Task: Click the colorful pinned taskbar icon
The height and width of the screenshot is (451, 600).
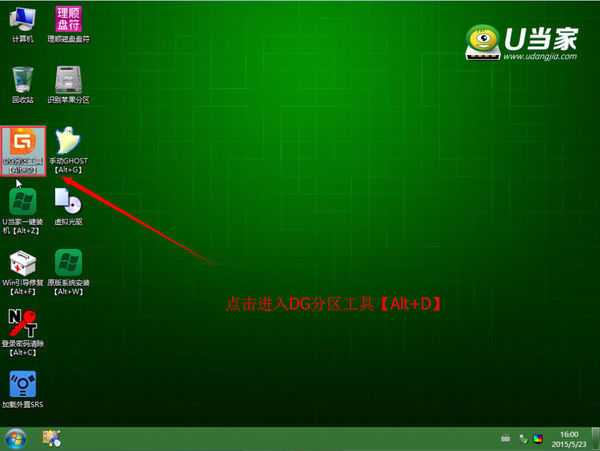Action: [51, 438]
